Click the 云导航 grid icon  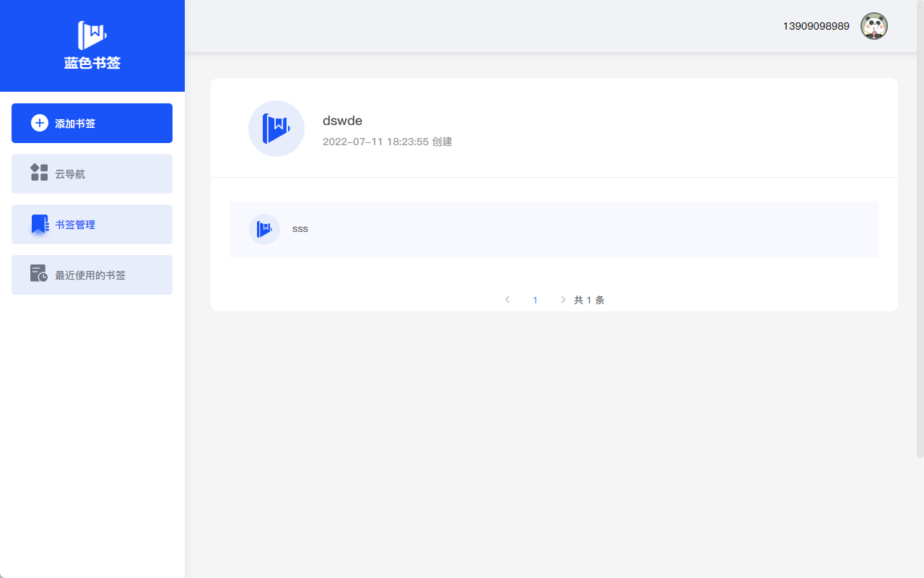39,172
